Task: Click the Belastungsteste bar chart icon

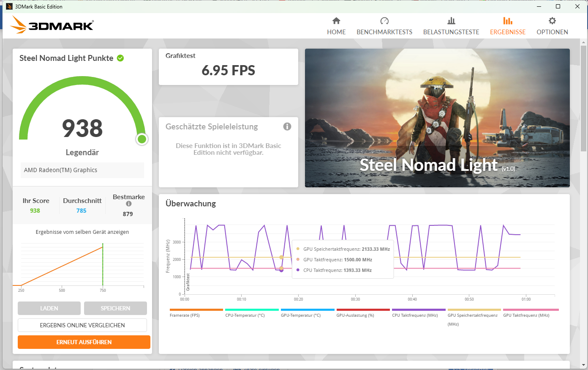Action: coord(451,21)
